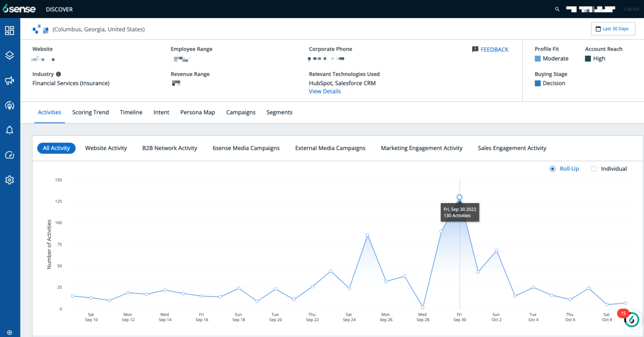Screen dimensions: 644x337
Task: Open the 6sense chat widget with badge
Action: (x=631, y=319)
